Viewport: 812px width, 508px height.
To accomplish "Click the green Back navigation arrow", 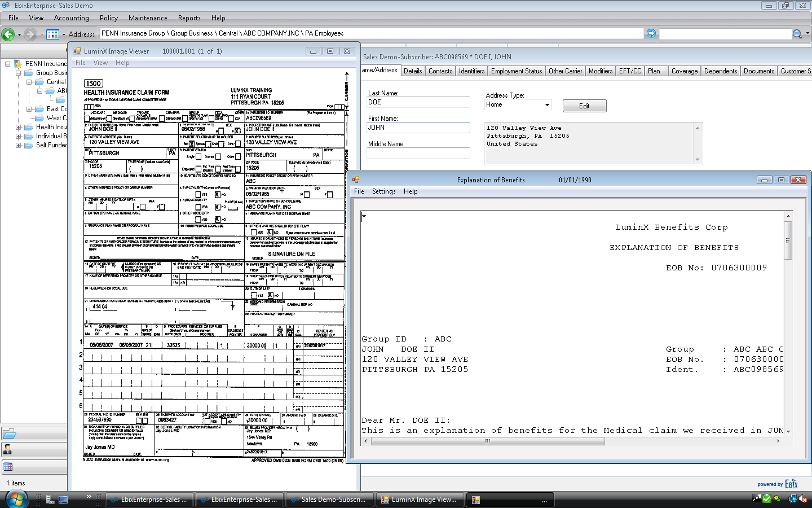I will pyautogui.click(x=8, y=34).
